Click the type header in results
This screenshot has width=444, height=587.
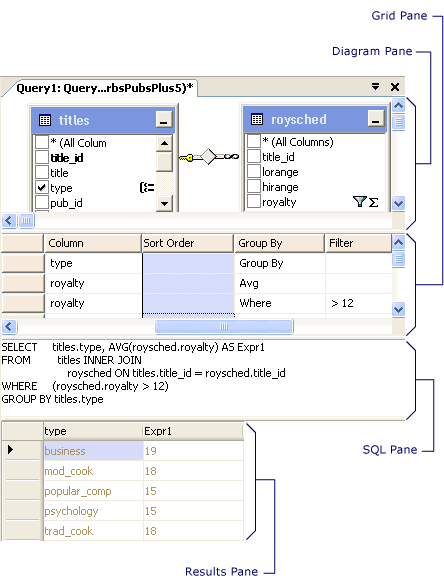pos(93,431)
